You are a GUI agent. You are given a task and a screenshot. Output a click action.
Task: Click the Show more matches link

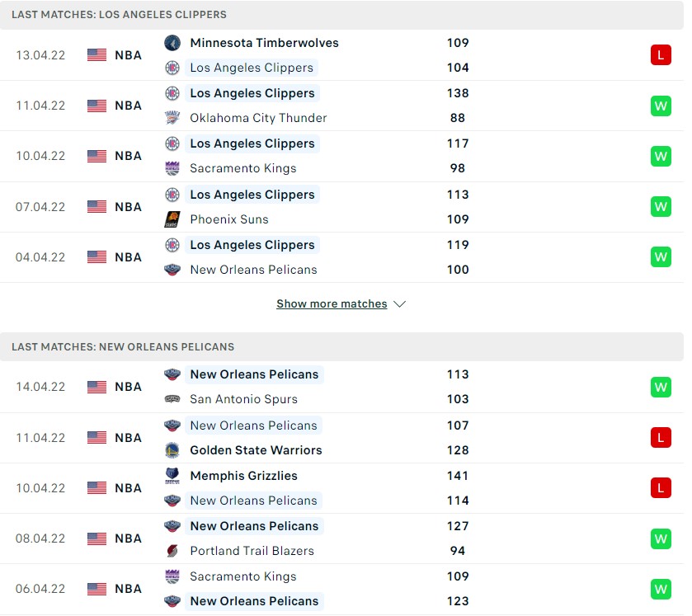[x=332, y=303]
